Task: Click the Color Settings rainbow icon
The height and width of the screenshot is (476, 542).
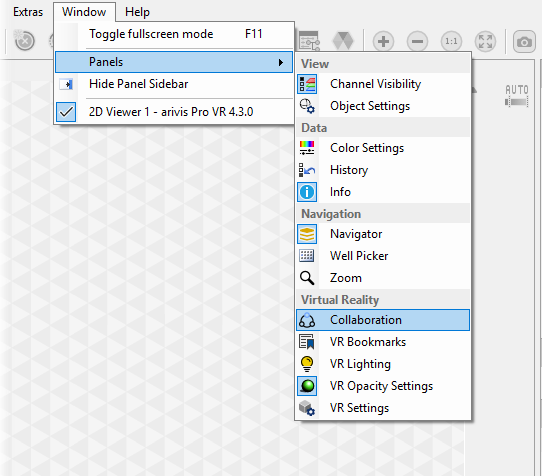Action: click(307, 148)
